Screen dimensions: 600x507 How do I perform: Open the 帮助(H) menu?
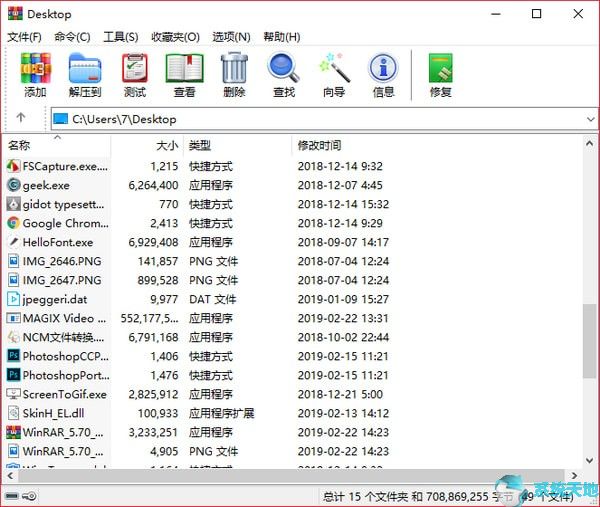tap(282, 37)
